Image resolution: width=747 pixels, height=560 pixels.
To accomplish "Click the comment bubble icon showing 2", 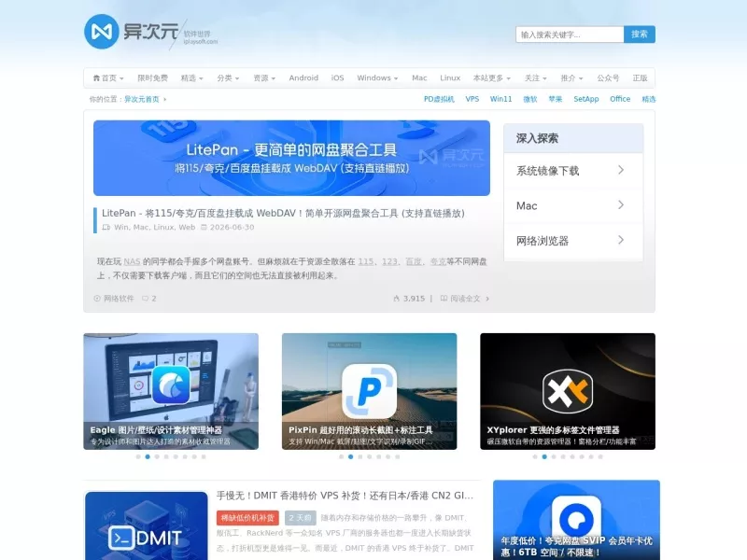I will (x=146, y=299).
